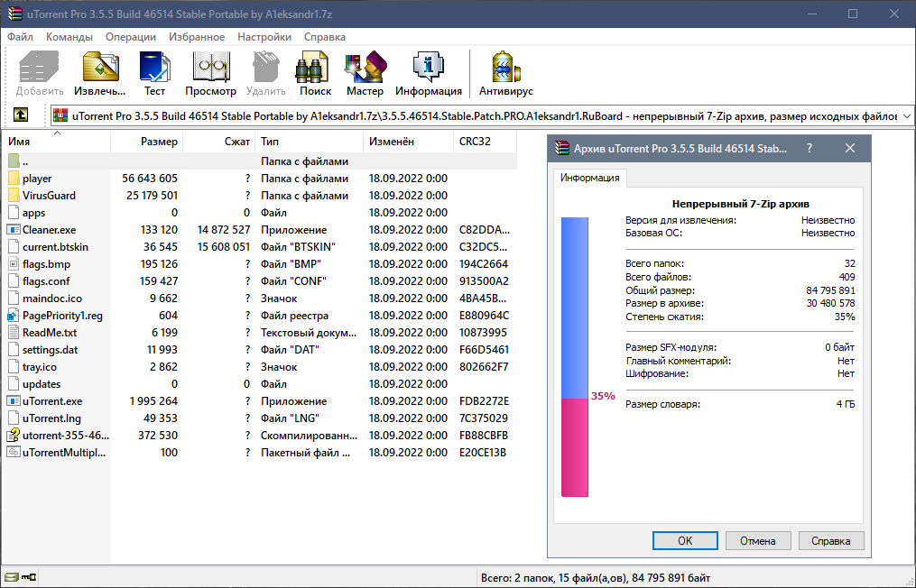Select the VirusGuard folder in list
This screenshot has height=588, width=916.
click(x=49, y=196)
